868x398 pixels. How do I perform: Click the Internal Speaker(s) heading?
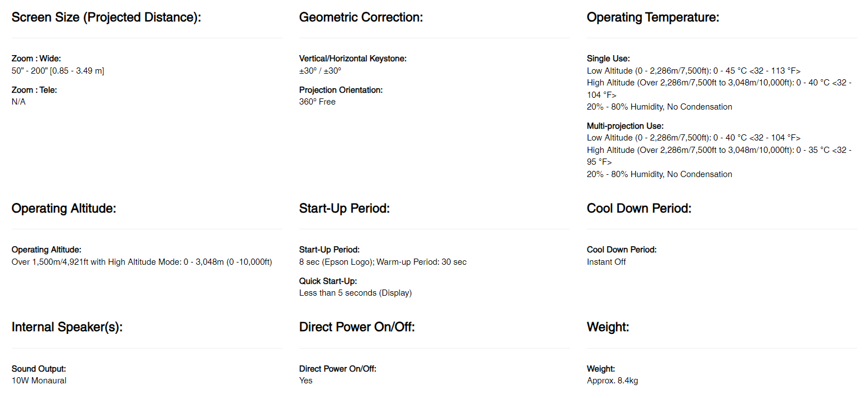(x=67, y=327)
